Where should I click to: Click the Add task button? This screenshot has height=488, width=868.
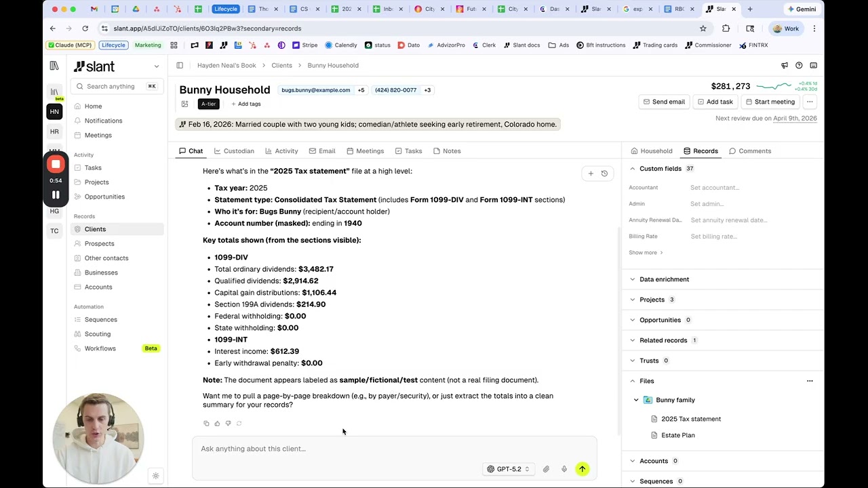715,102
